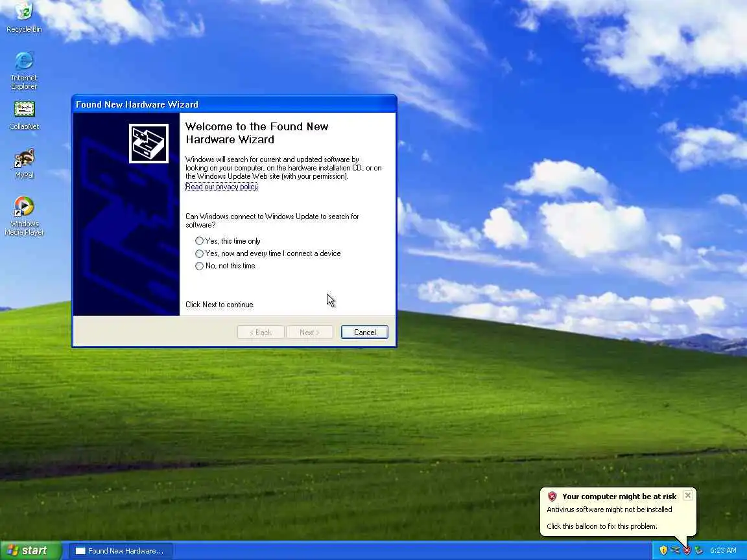Select the CollabNet desktop icon
747x560 pixels.
(24, 115)
